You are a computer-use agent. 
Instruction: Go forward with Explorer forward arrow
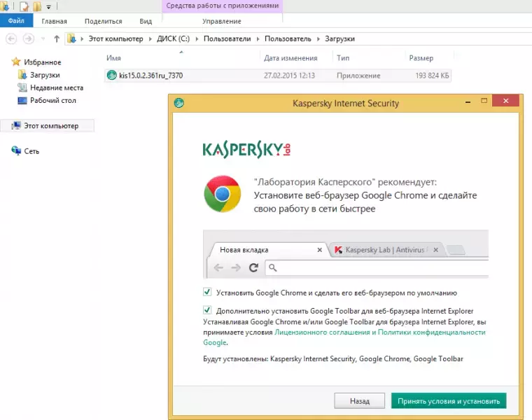pyautogui.click(x=29, y=39)
